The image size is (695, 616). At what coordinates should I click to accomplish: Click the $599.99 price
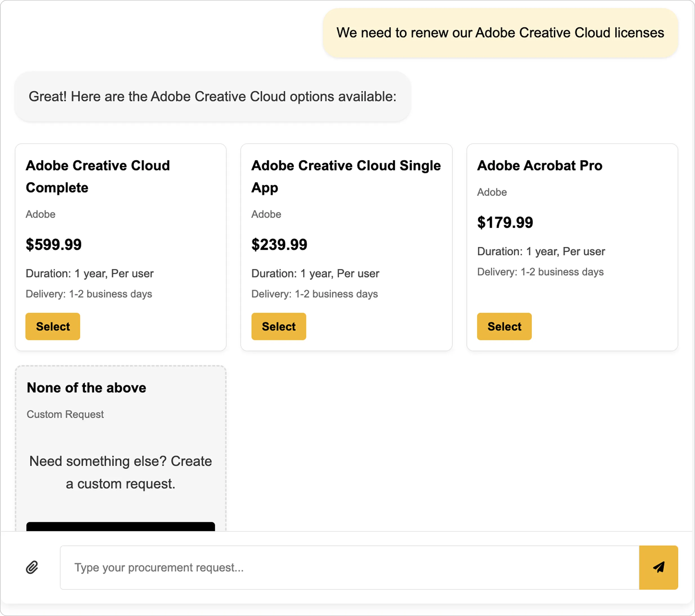click(x=54, y=244)
